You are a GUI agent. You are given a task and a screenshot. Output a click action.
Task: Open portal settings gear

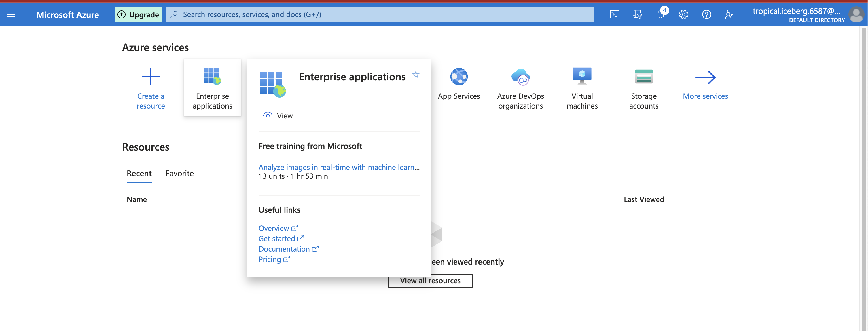tap(683, 14)
